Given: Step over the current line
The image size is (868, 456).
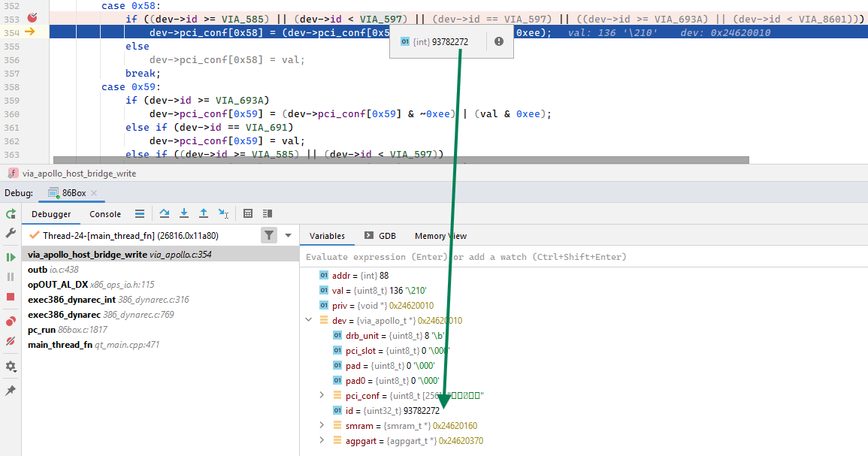Looking at the screenshot, I should point(165,213).
